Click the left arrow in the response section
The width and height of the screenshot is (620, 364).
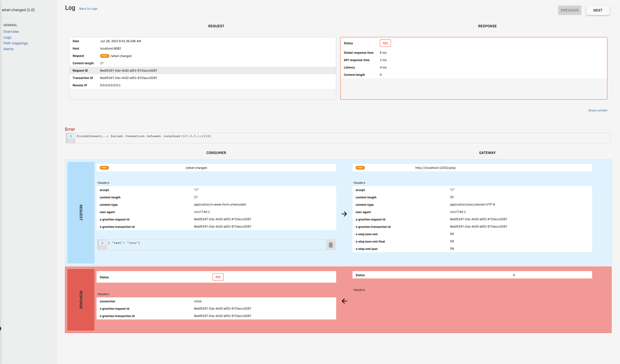[344, 301]
